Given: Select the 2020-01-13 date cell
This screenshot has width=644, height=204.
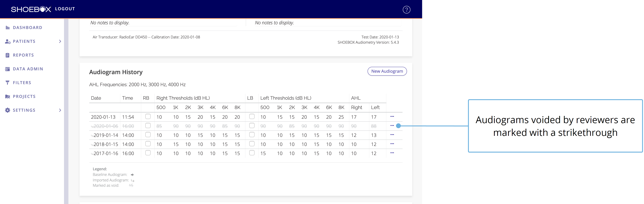Looking at the screenshot, I should (103, 117).
